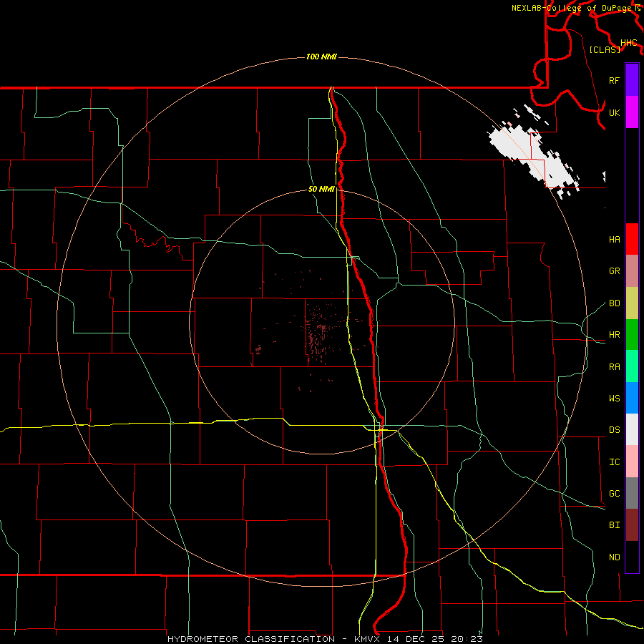The image size is (644, 644).
Task: Click the yellow BD color swatch
Action: (632, 303)
